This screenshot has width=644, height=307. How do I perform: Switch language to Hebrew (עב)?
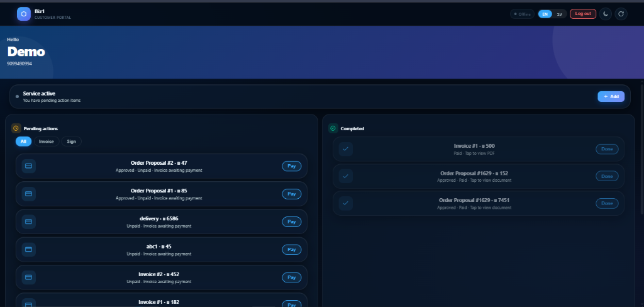click(559, 14)
